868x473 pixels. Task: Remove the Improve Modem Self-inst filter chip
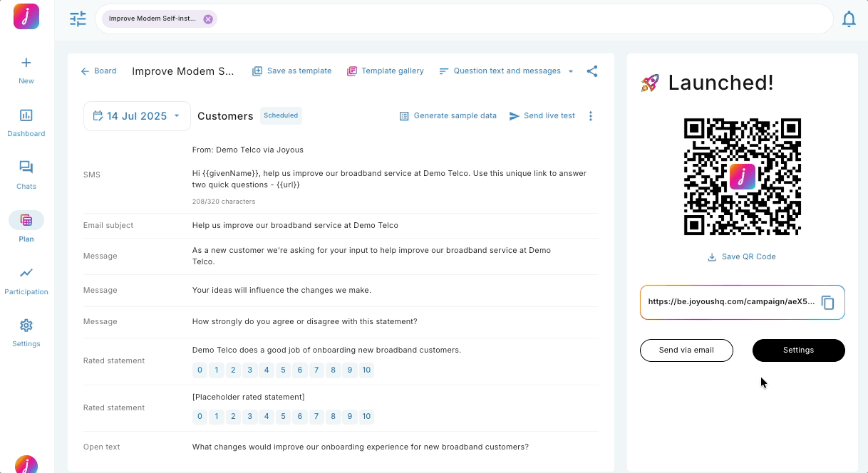click(x=208, y=19)
